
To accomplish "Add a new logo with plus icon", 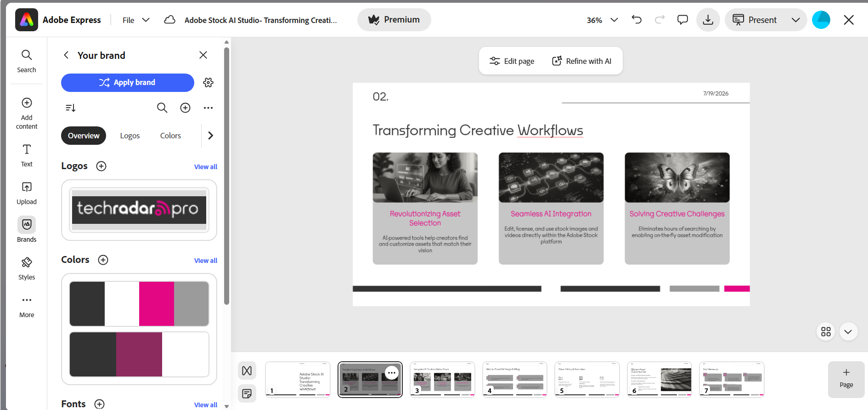I will [x=101, y=166].
